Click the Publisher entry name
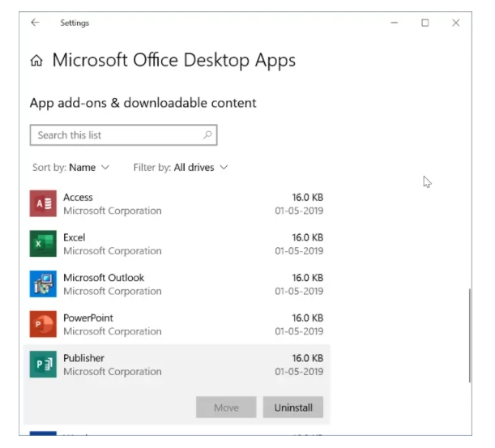The image size is (495, 448). tap(83, 358)
